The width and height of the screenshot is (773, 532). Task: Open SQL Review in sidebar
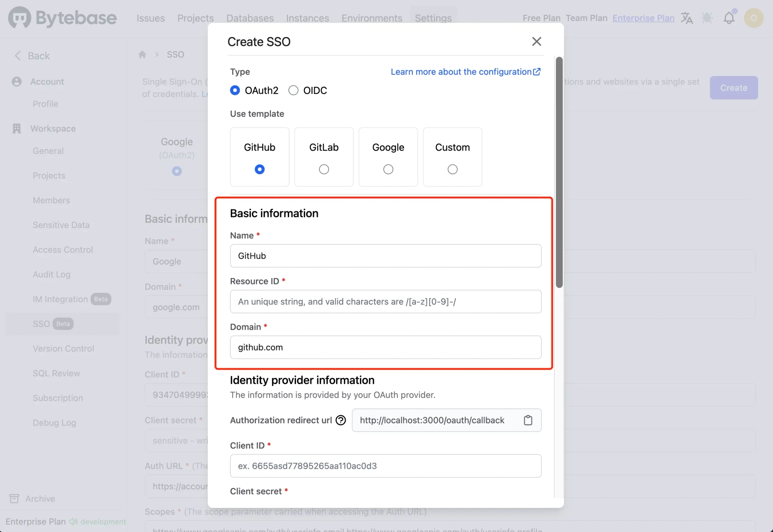56,373
